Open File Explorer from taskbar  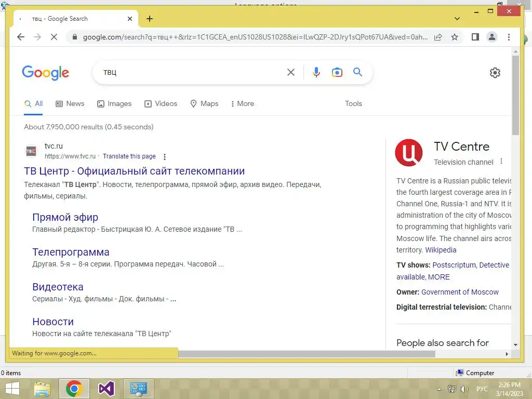[42, 389]
